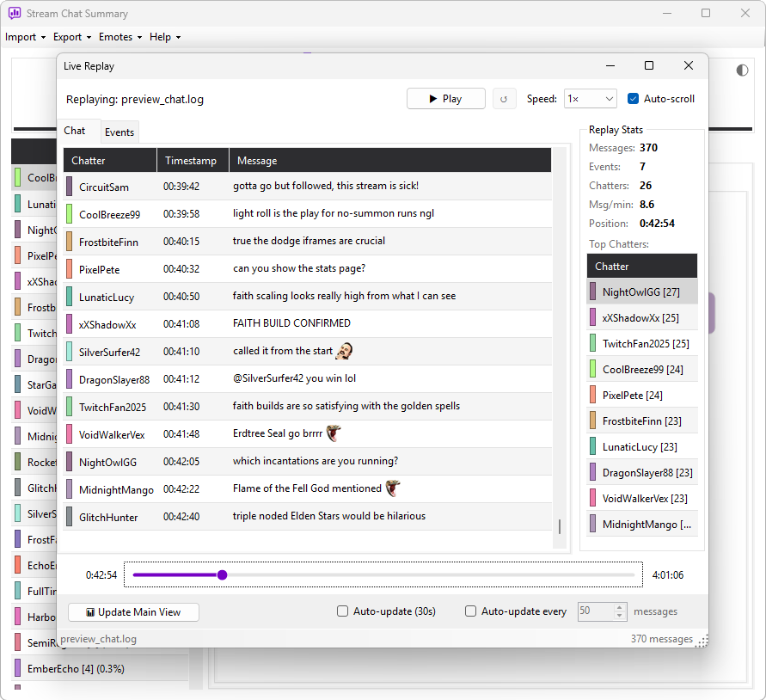Screen dimensions: 766x700
Task: Click the replay restart icon beside Play
Action: (x=504, y=99)
